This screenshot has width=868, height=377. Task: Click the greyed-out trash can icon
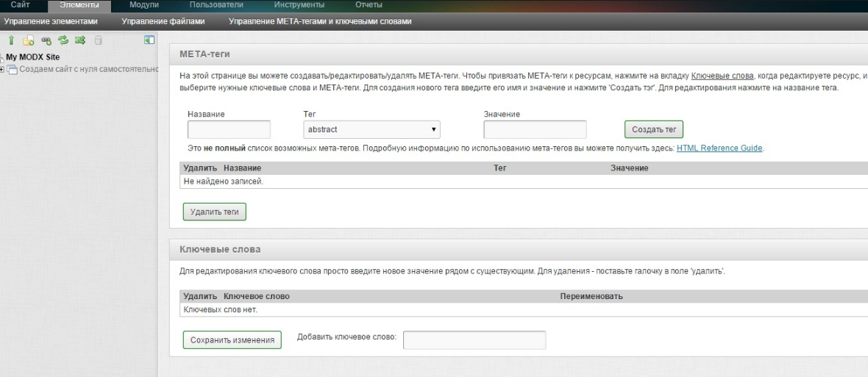pyautogui.click(x=99, y=41)
